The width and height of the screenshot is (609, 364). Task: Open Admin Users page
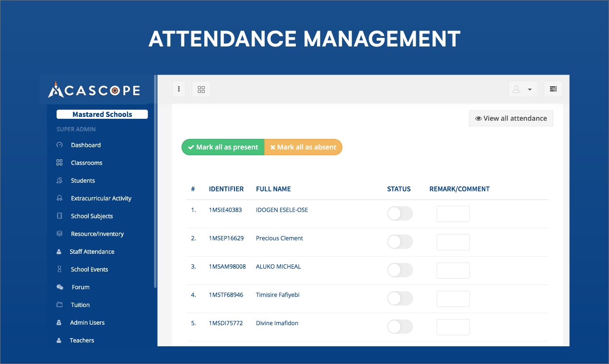click(87, 322)
